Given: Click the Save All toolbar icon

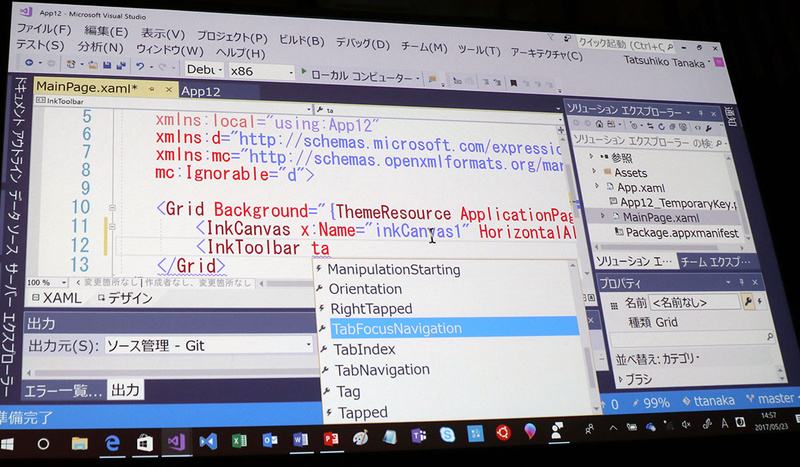Looking at the screenshot, I should (121, 66).
